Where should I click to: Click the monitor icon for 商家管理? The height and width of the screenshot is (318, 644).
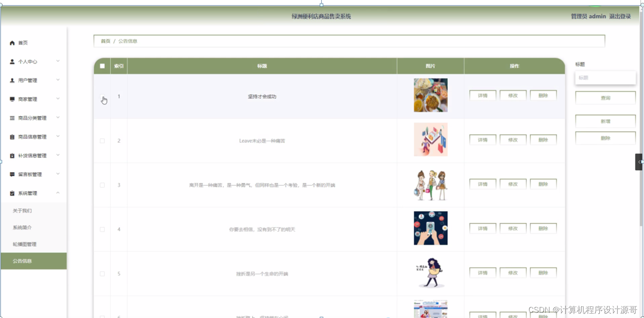[x=12, y=99]
